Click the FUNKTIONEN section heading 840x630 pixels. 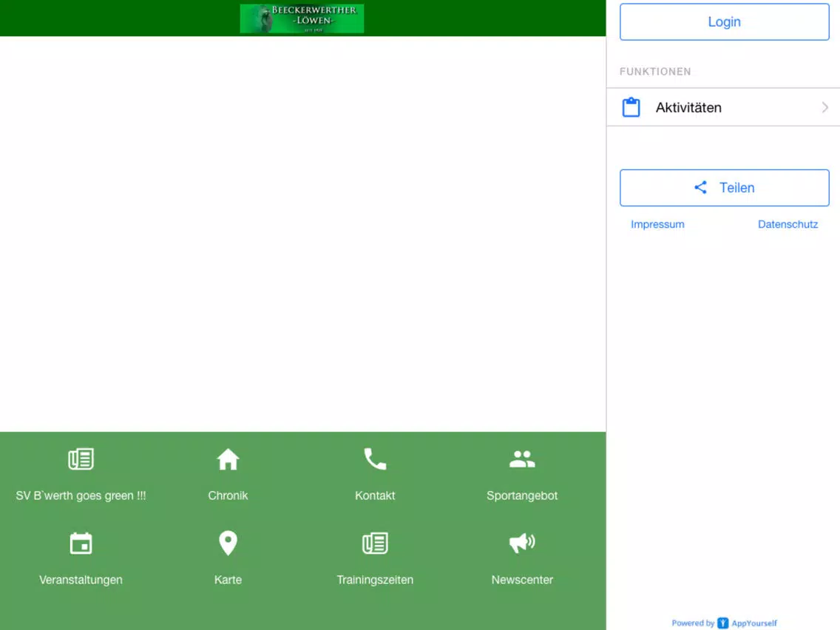coord(655,71)
